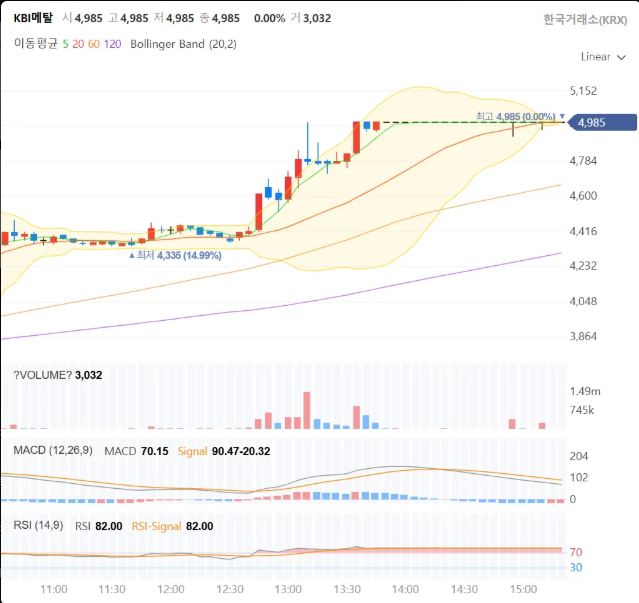This screenshot has width=639, height=603.
Task: Click the 14:00 time axis label
Action: pos(405,589)
